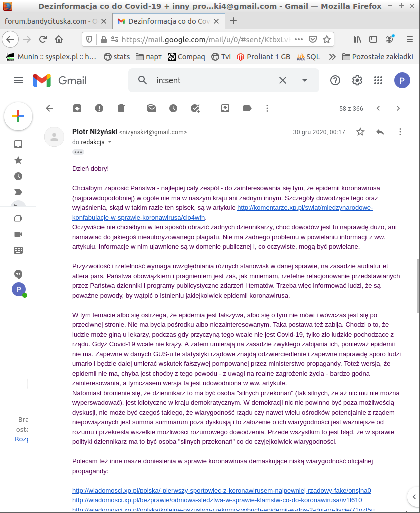420x513 pixels.
Task: Open a new Firefox tab
Action: [x=233, y=21]
